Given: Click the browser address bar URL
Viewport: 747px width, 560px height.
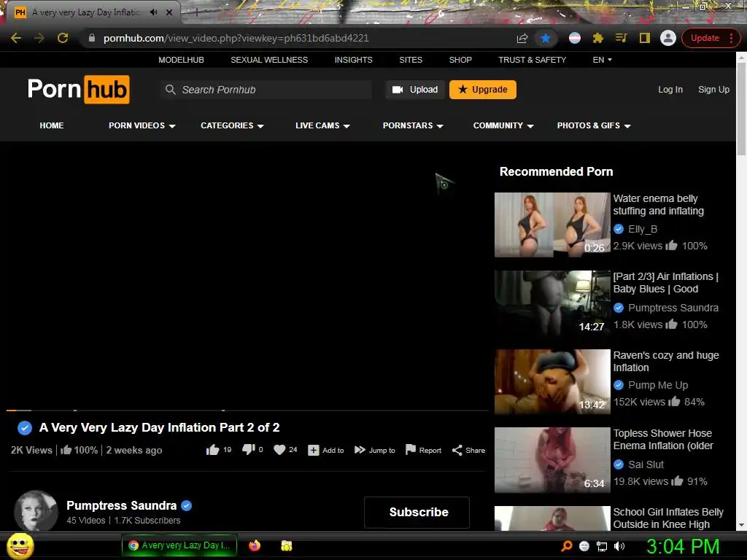Looking at the screenshot, I should click(x=236, y=38).
